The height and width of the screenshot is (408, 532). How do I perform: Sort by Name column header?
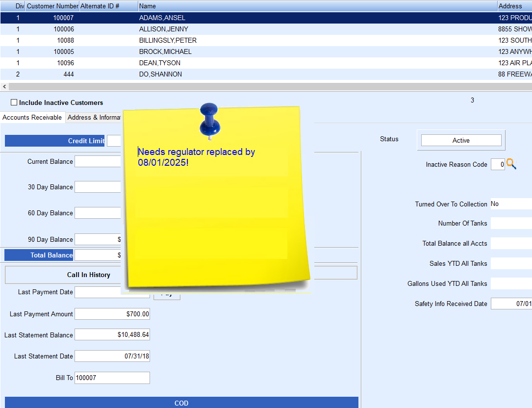pyautogui.click(x=317, y=6)
